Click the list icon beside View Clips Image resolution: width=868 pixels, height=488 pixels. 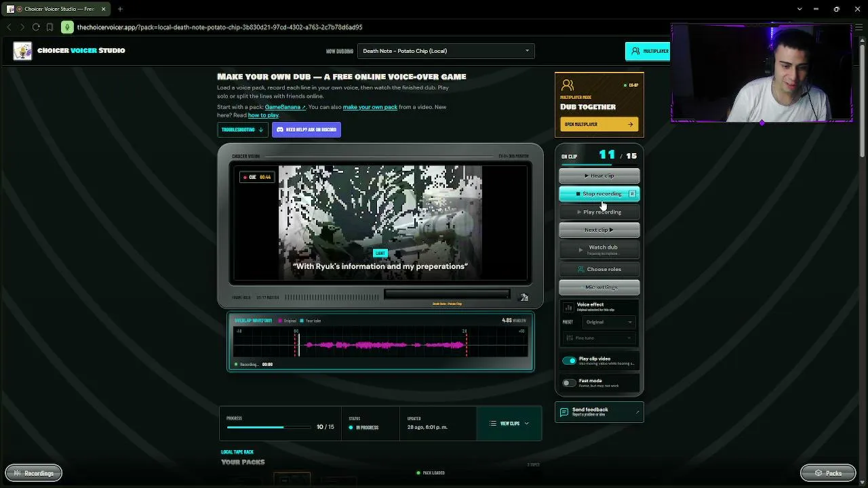493,424
